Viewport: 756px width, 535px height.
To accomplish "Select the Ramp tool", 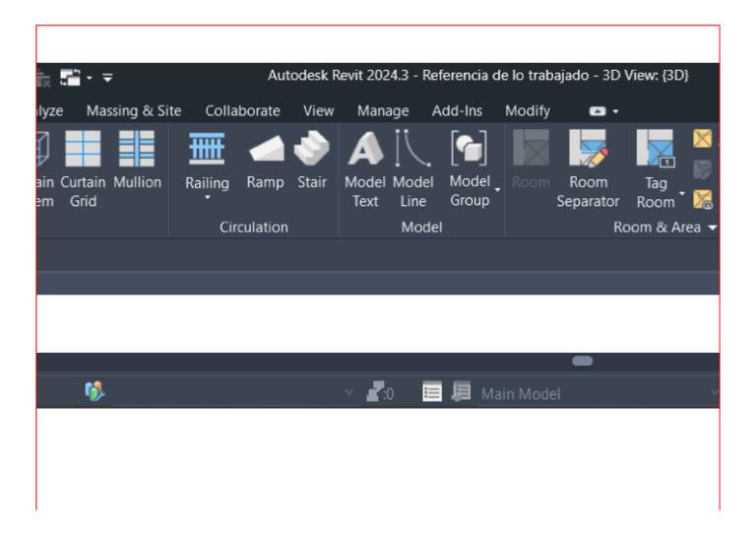I will (265, 161).
